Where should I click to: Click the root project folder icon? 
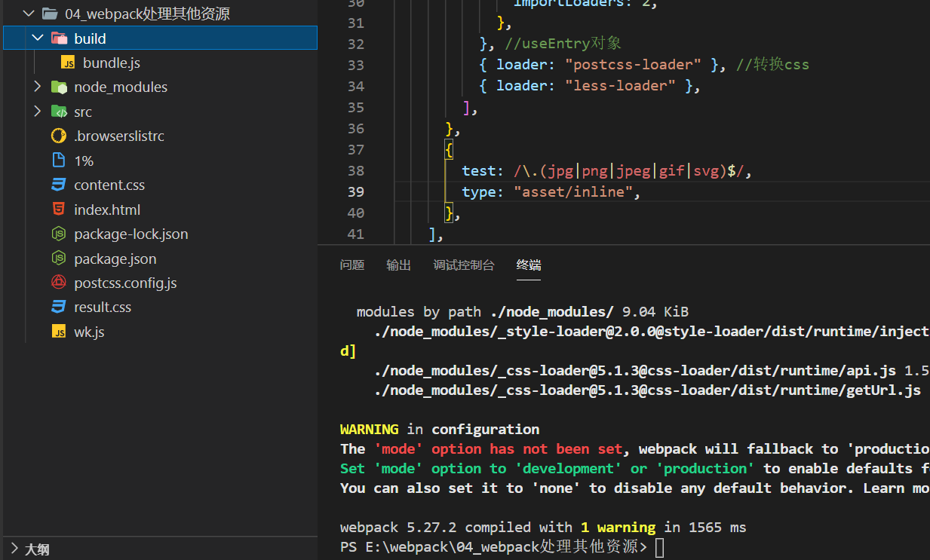pyautogui.click(x=50, y=14)
